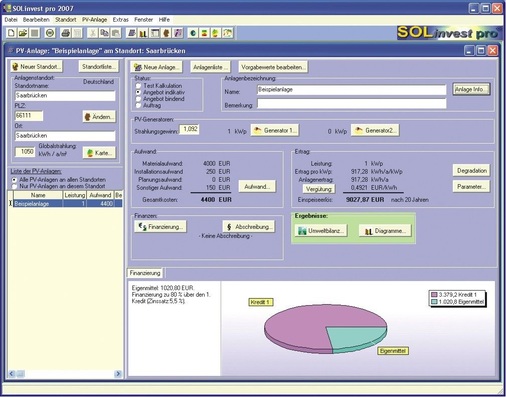The width and height of the screenshot is (506, 397).
Task: Click the right arrow of list scrollbar
Action: (118, 374)
